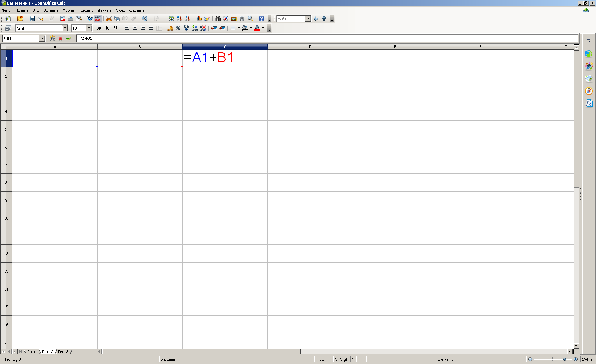Delete decimal place icon

click(203, 28)
